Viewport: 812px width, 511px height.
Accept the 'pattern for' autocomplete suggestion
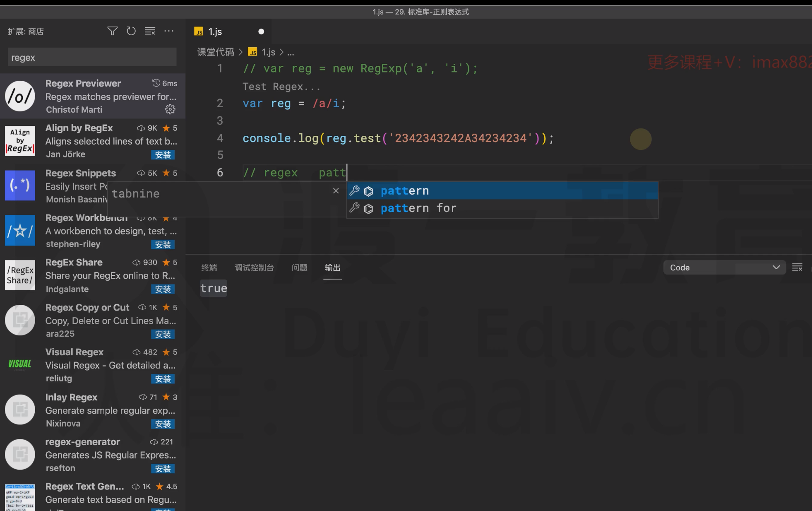point(502,208)
